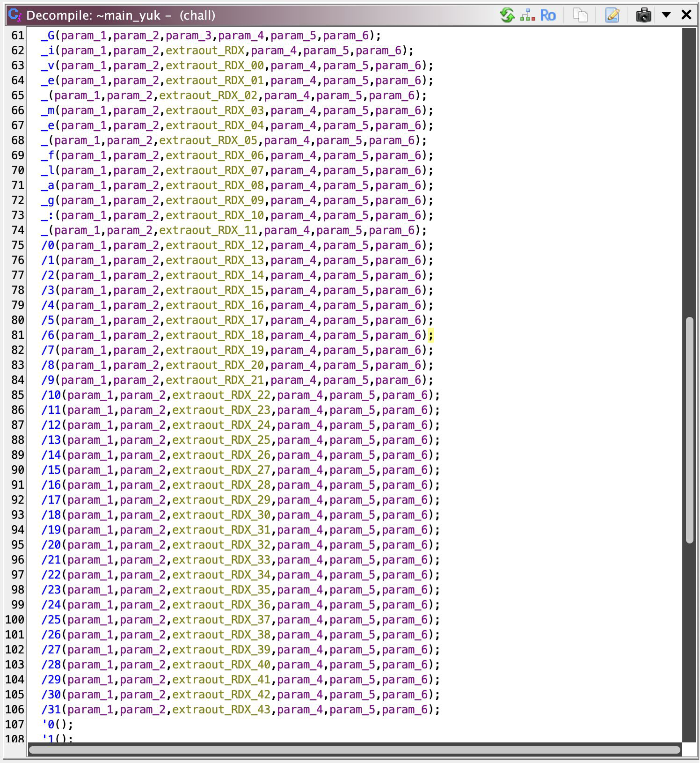The height and width of the screenshot is (763, 700).
Task: Click the copy pages icon
Action: [580, 15]
